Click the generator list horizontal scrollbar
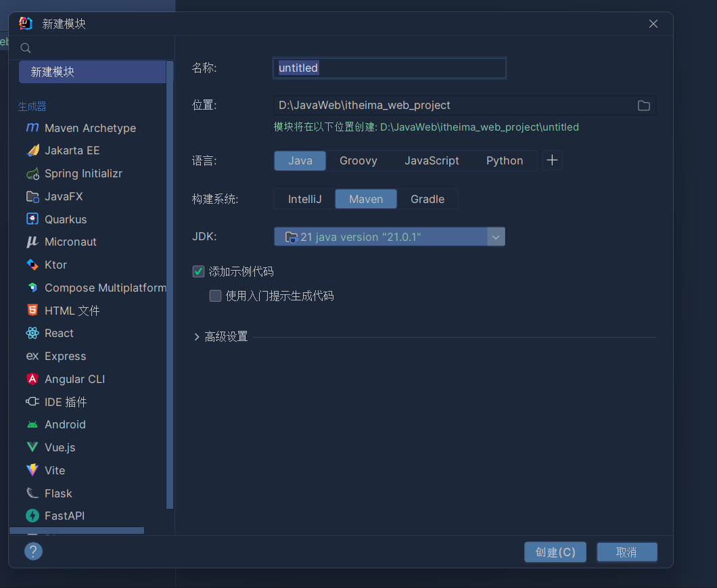 77,530
